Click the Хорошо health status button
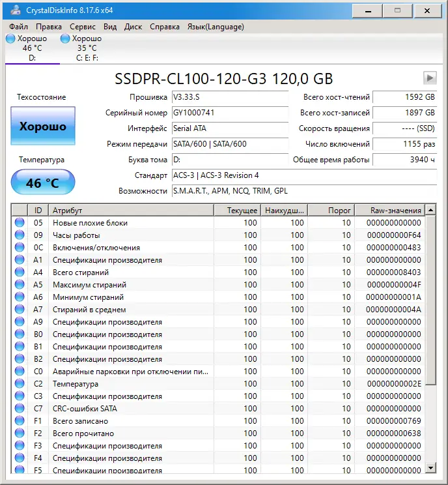Viewport: 448px width, 485px height. 43,126
